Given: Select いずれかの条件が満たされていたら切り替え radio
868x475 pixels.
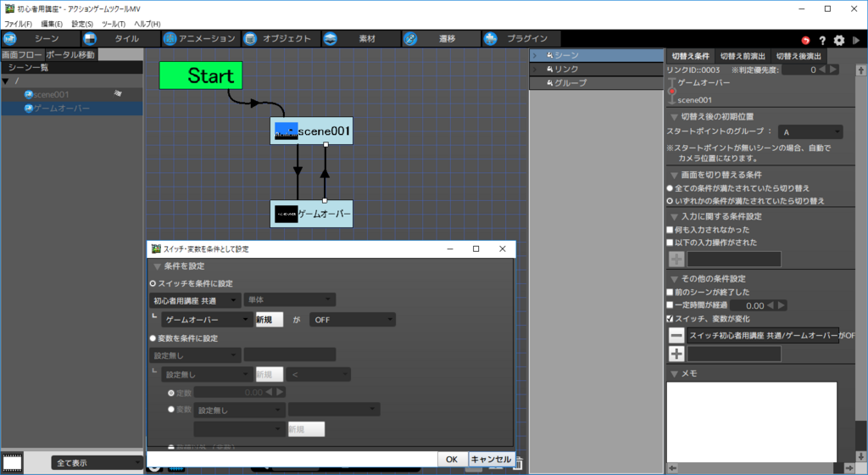Looking at the screenshot, I should (670, 201).
